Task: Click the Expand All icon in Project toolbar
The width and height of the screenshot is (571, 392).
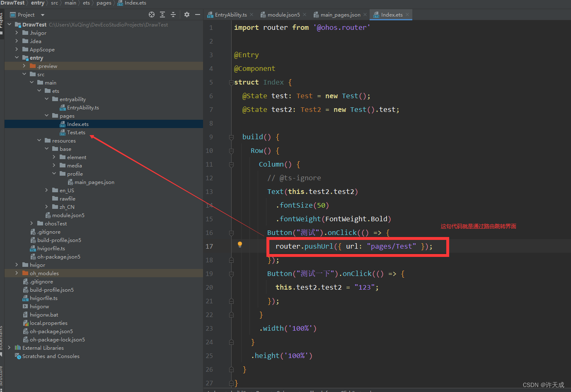Action: pos(162,15)
